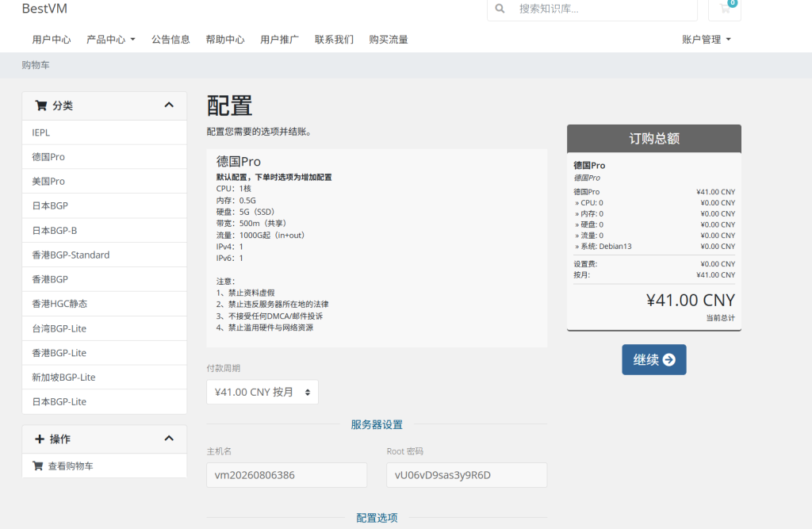Click the 继续 continue button
The height and width of the screenshot is (529, 812).
click(654, 359)
